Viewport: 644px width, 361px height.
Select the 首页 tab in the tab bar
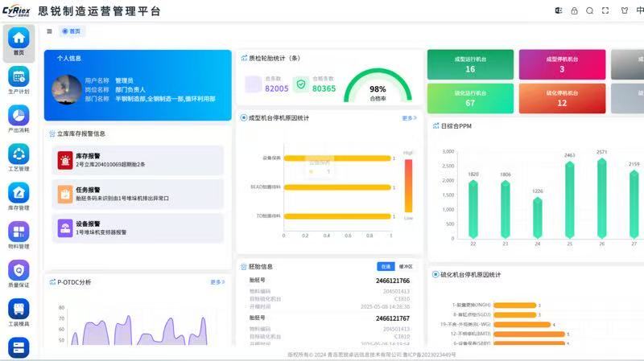coord(72,31)
